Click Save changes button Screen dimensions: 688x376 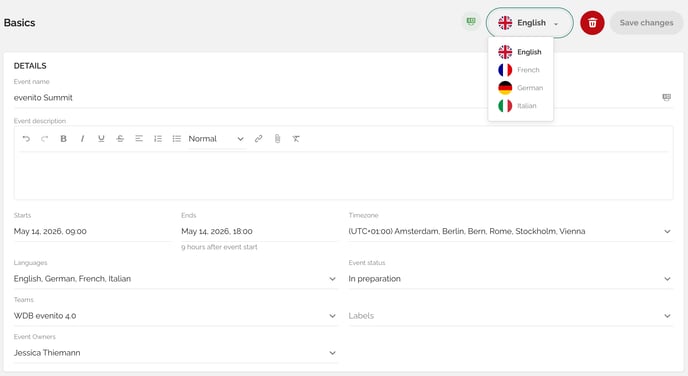point(646,23)
